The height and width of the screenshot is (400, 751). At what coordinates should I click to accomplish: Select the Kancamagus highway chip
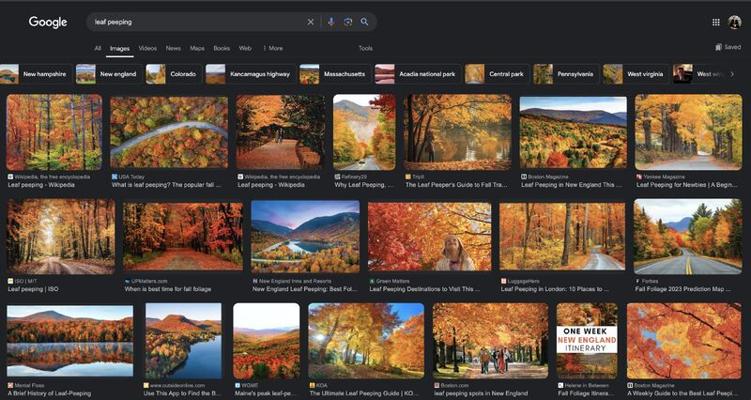(250, 74)
